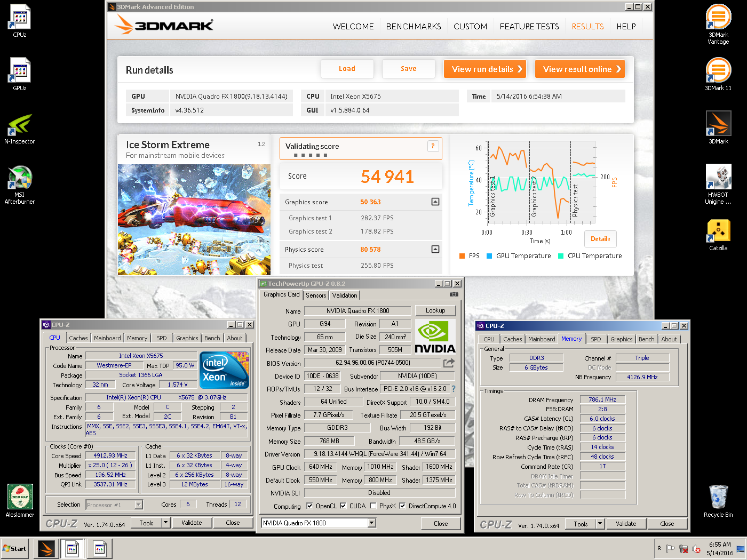Open the 3DMark desktop shortcut icon
Screen dimensions: 747x560
coord(718,127)
